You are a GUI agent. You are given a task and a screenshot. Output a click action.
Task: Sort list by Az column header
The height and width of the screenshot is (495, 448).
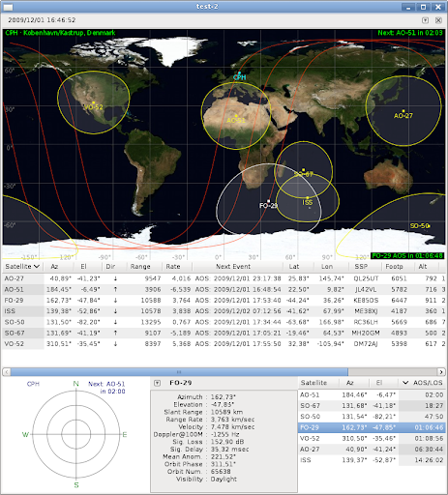[x=58, y=267]
